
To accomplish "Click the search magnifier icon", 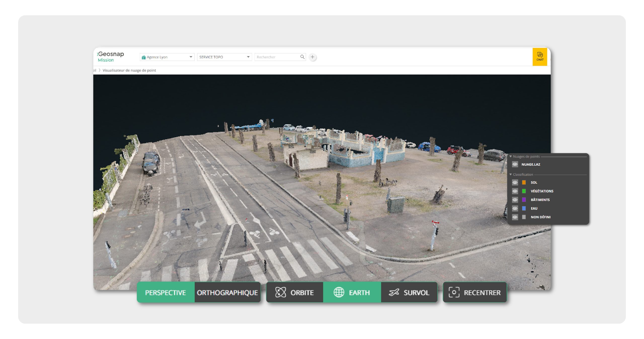I will pyautogui.click(x=302, y=57).
